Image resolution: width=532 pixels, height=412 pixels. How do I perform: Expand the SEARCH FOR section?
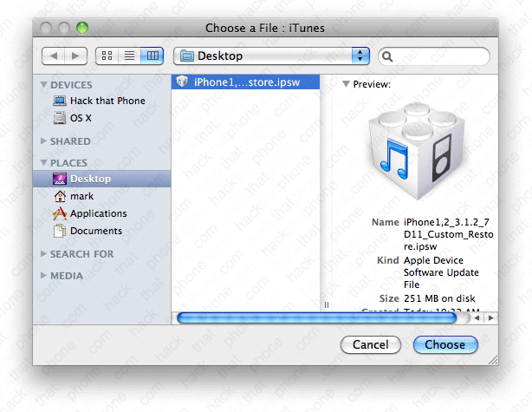click(x=45, y=254)
